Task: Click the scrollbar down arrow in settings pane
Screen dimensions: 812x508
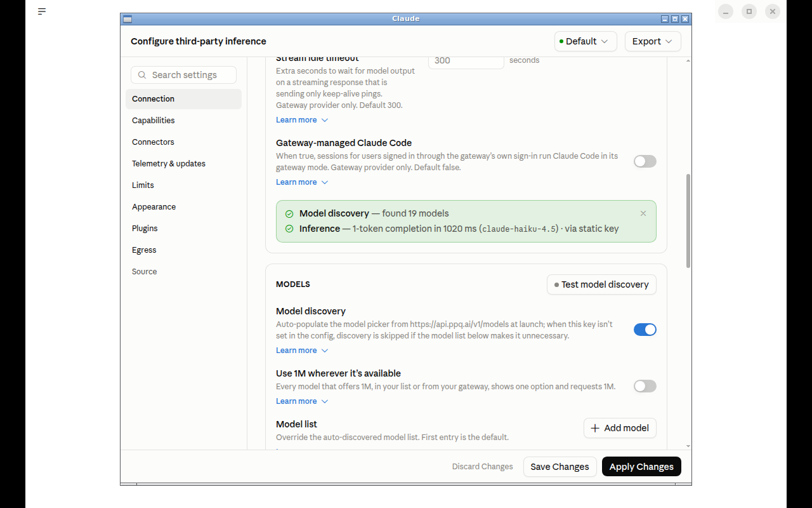Action: 688,446
